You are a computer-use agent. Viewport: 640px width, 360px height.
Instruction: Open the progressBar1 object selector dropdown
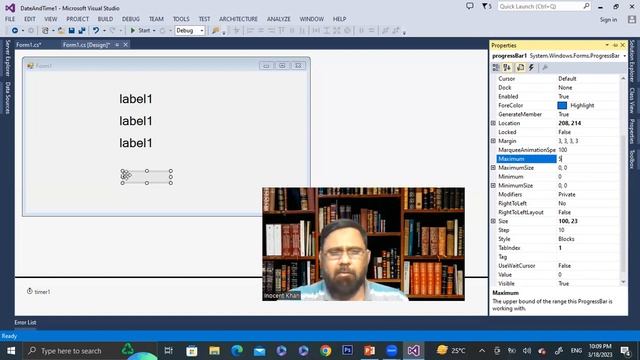(x=624, y=56)
